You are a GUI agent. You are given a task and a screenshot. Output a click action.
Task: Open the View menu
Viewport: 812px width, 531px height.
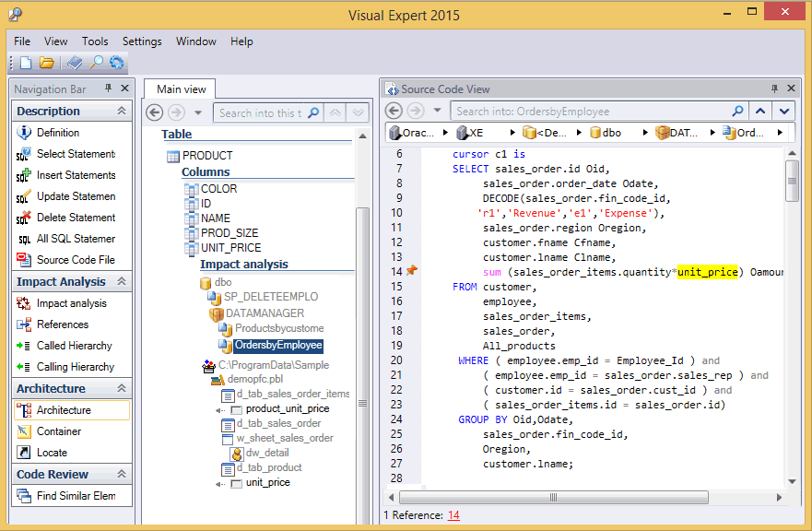tap(55, 41)
